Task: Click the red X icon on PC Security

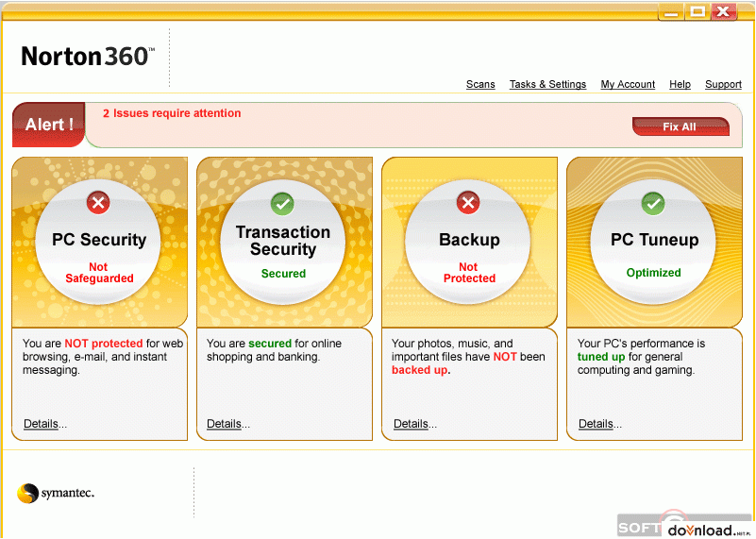Action: click(98, 203)
